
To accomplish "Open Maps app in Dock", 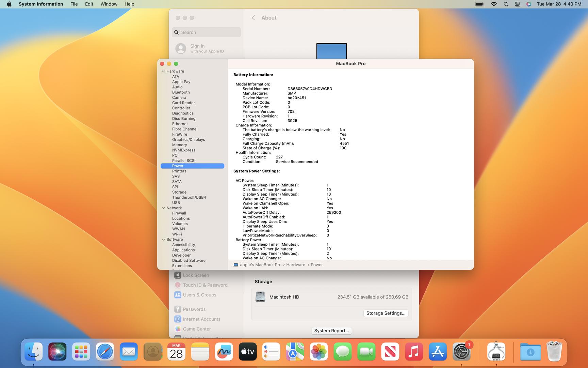I will [295, 352].
